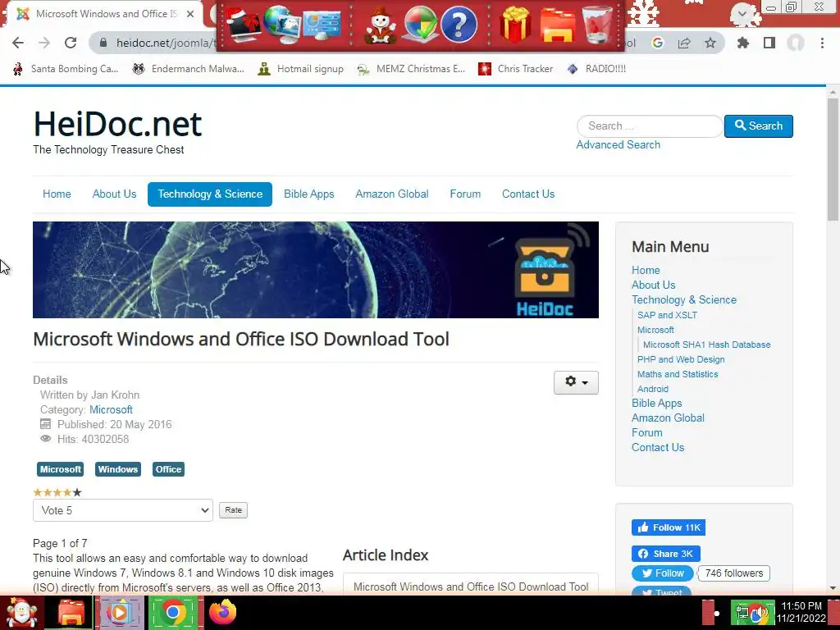Expand the Vote 5 rating dropdown
Image resolution: width=840 pixels, height=630 pixels.
pyautogui.click(x=123, y=510)
